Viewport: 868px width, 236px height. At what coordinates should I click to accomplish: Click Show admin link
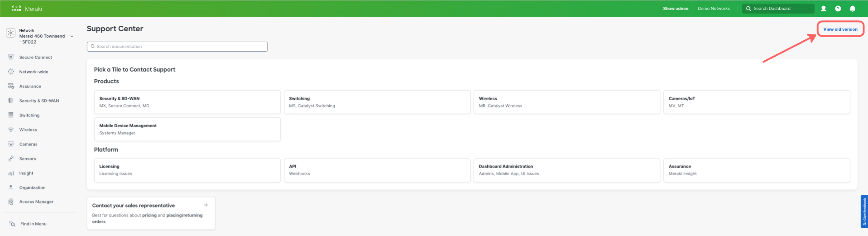click(676, 9)
